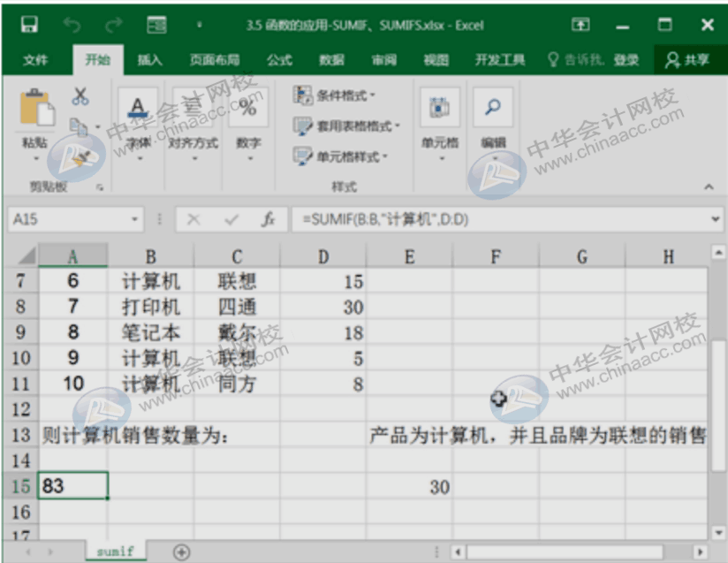Switch to the 开始 ribbon tab

tap(97, 59)
